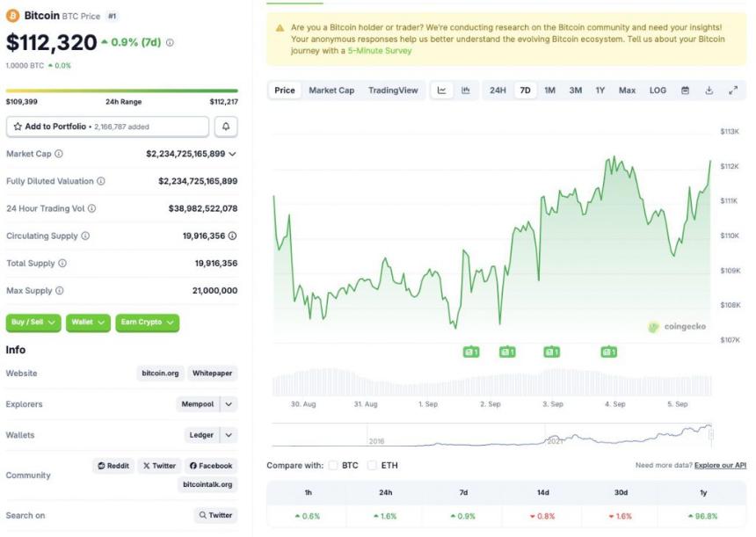Show 24 Hour Trading Vol info tooltip

[x=91, y=208]
